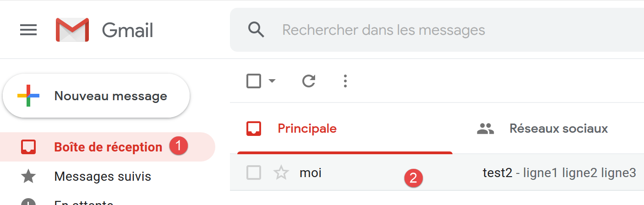
Task: Expand the select-all dropdown arrow
Action: 272,81
